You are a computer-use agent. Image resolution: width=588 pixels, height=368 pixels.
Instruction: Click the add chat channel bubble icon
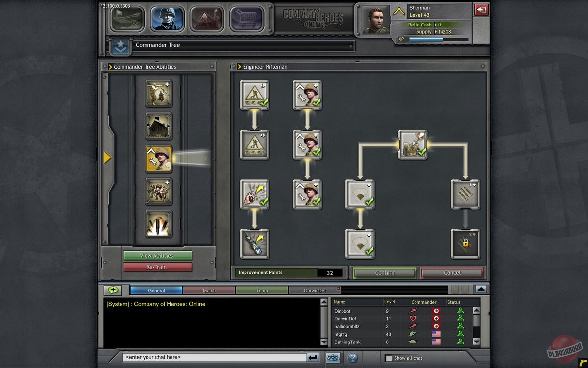pos(114,290)
